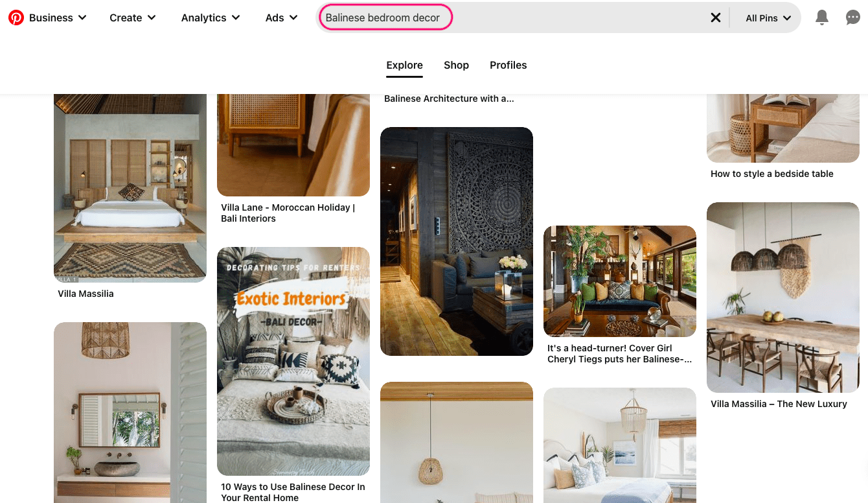
Task: Select the Explore tab
Action: tap(404, 65)
